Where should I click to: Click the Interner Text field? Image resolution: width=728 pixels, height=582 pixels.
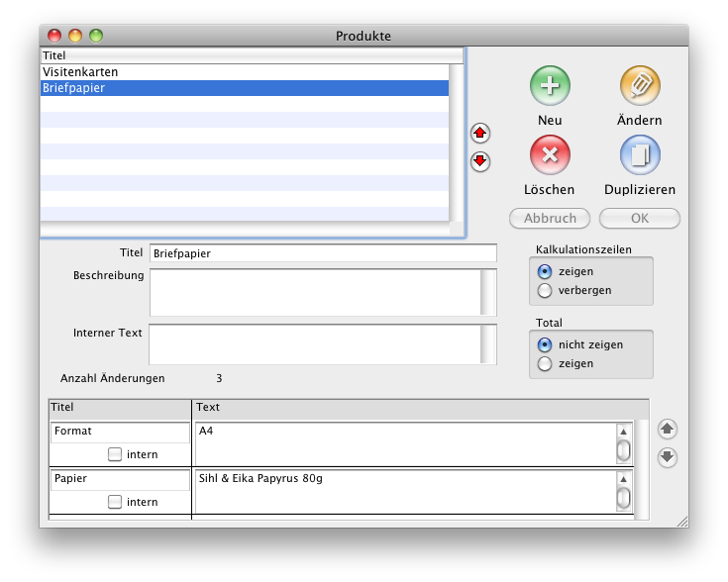tap(314, 343)
